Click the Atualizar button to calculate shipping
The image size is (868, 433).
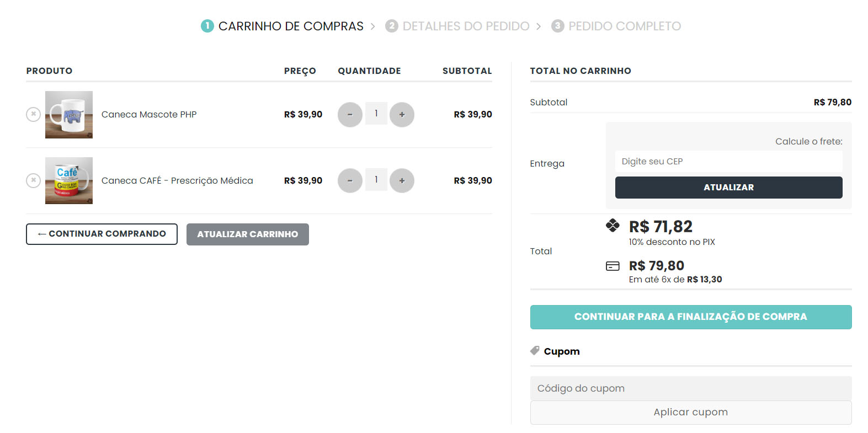point(728,187)
